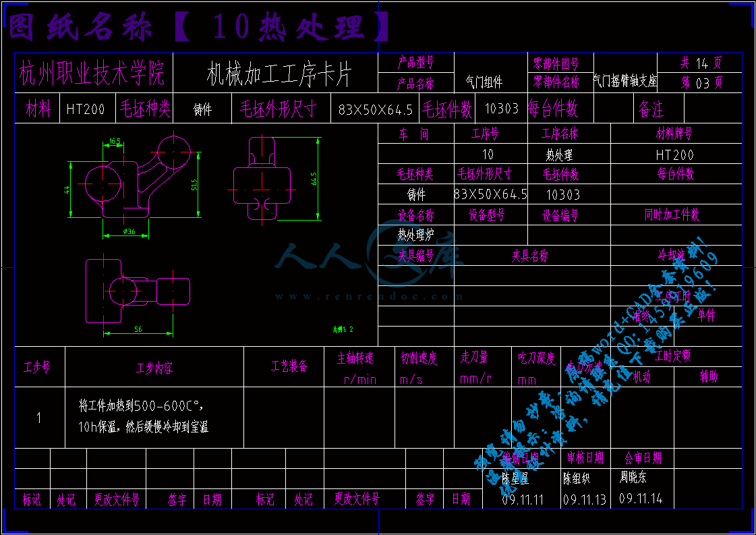Image resolution: width=756 pixels, height=535 pixels.
Task: Click the '51.5' vertical dimension
Action: click(x=194, y=185)
